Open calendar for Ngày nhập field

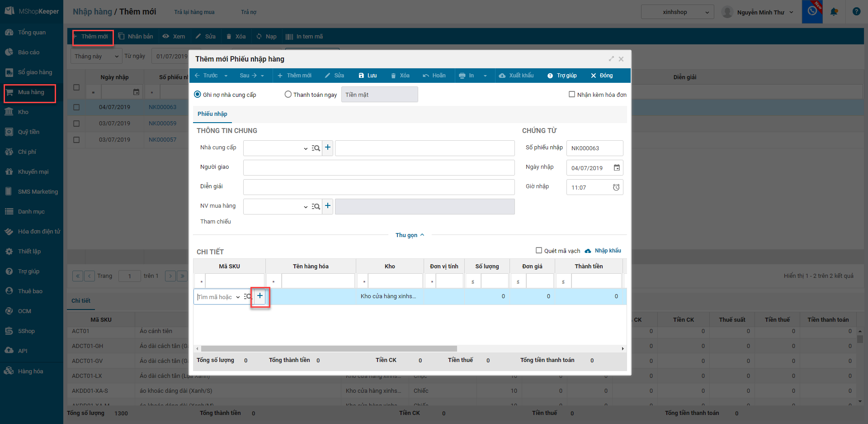click(x=617, y=168)
